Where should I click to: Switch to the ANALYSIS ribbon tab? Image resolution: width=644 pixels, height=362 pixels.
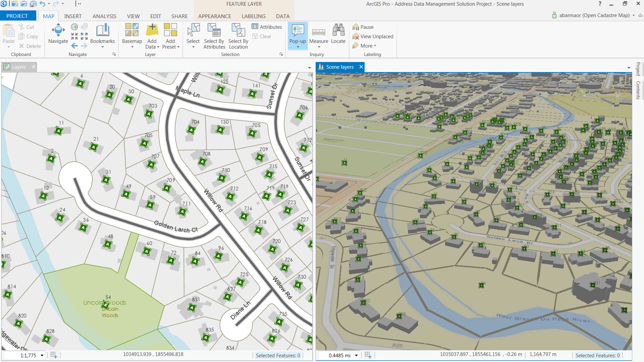[x=104, y=16]
